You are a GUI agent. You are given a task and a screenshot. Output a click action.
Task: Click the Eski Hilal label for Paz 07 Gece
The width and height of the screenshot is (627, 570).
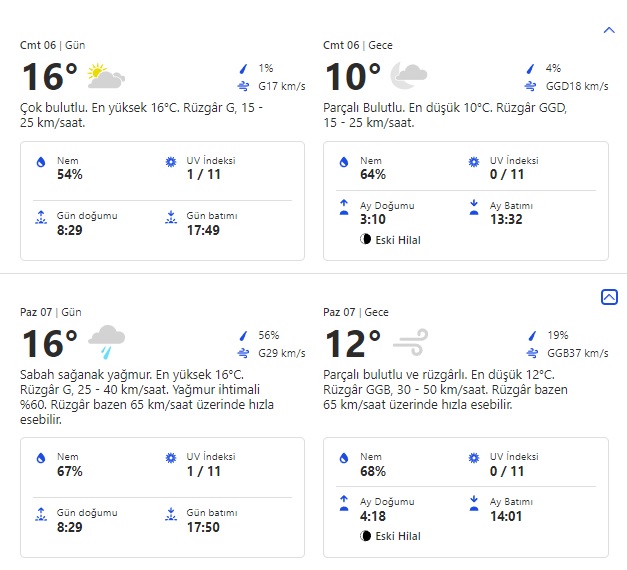[x=396, y=537]
